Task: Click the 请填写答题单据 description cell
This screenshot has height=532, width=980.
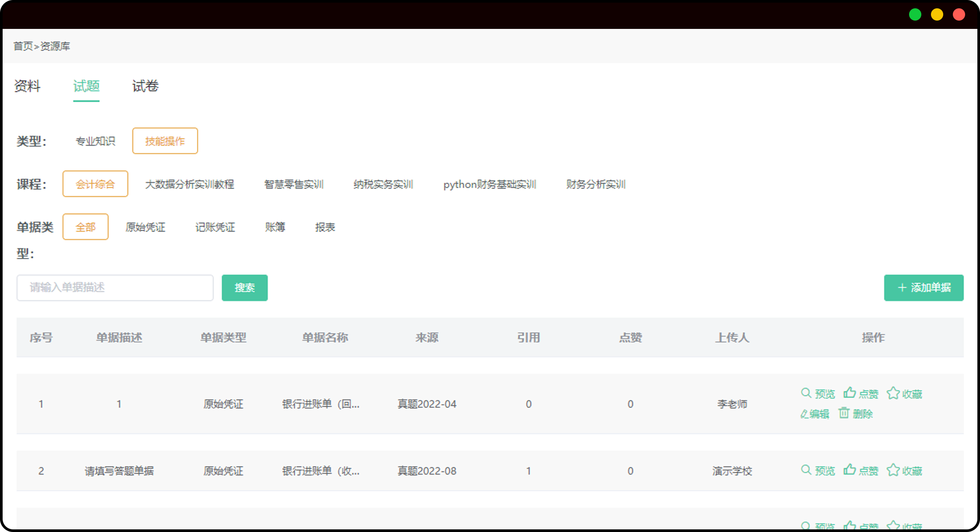Action: pos(119,471)
